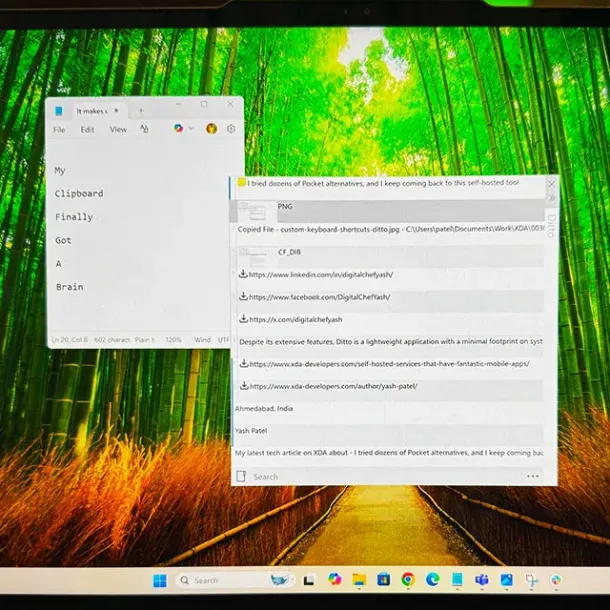Viewport: 610px width, 610px height.
Task: Select the LinkedIn digitalchefyash URL clip
Action: click(x=388, y=278)
